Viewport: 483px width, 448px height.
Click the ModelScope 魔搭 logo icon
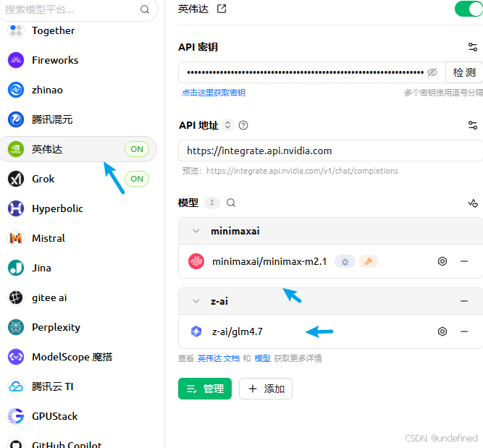point(16,357)
